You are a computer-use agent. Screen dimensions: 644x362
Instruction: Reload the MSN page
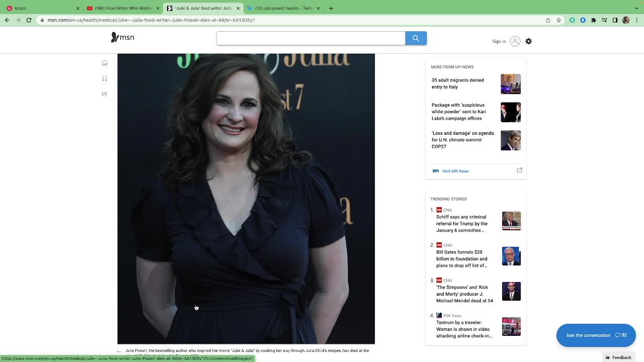(29, 20)
